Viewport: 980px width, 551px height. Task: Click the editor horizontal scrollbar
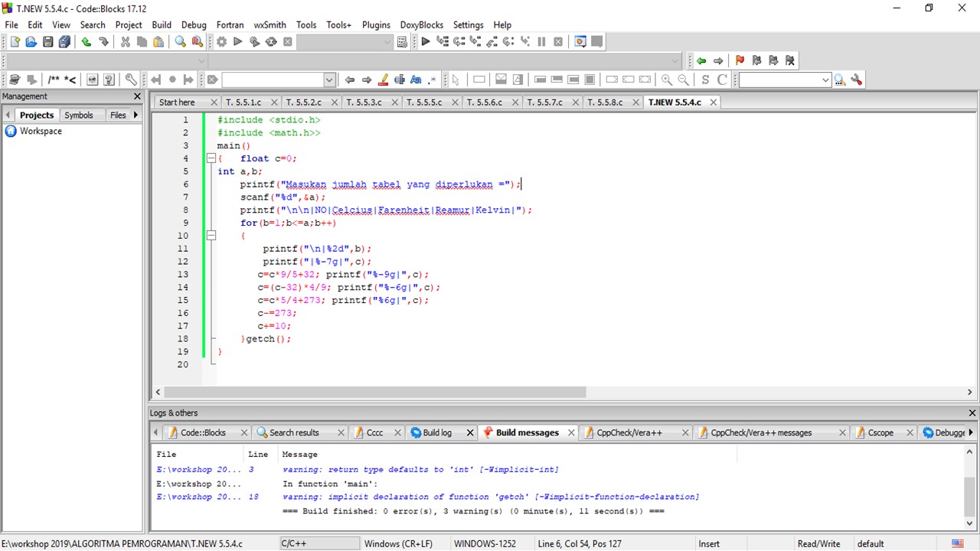[375, 392]
